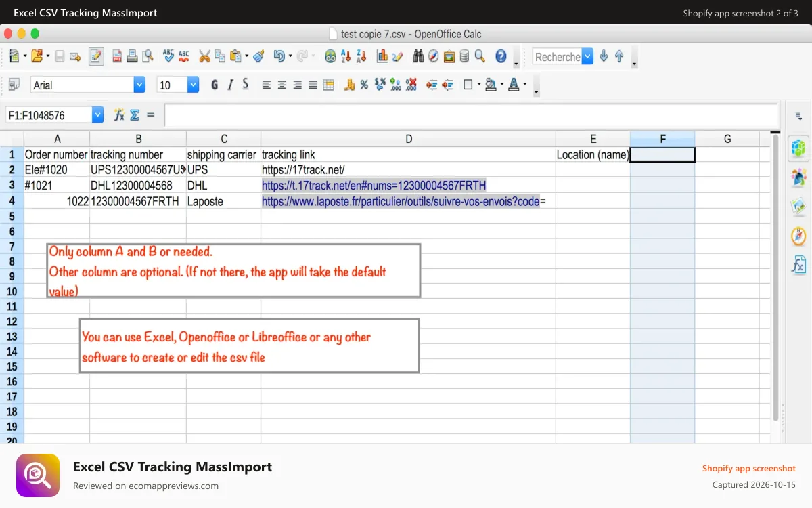Open the font size 10 dropdown
This screenshot has height=508, width=812.
point(194,85)
